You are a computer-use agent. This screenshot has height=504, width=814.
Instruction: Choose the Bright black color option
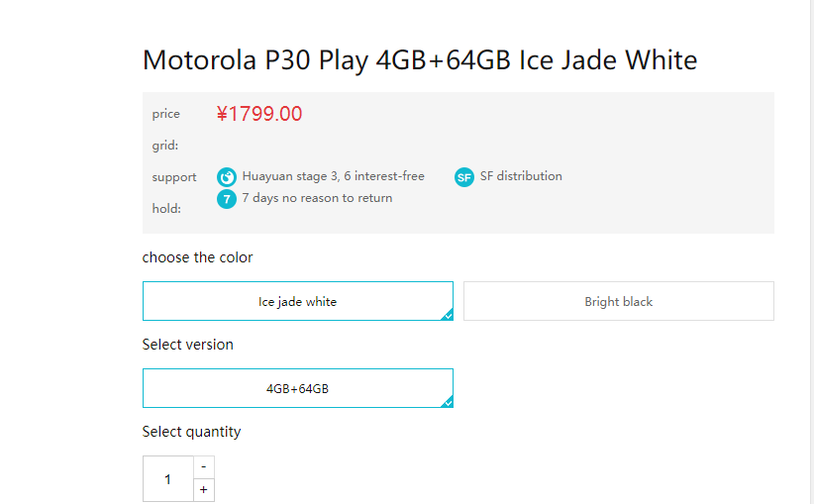[618, 301]
